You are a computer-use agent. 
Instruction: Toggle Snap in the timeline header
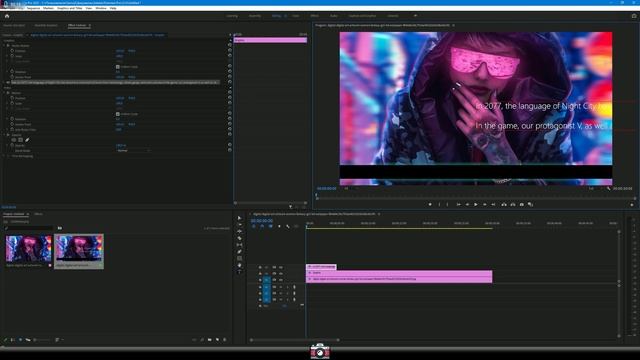[262, 226]
